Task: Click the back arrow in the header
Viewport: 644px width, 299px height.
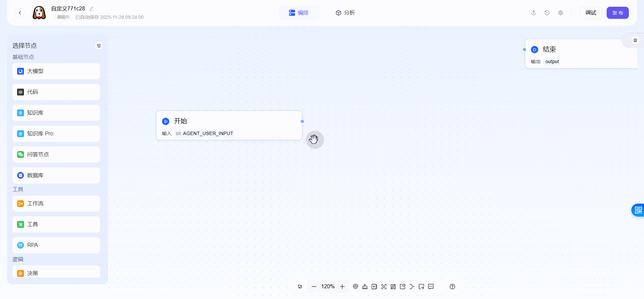Action: pos(20,13)
